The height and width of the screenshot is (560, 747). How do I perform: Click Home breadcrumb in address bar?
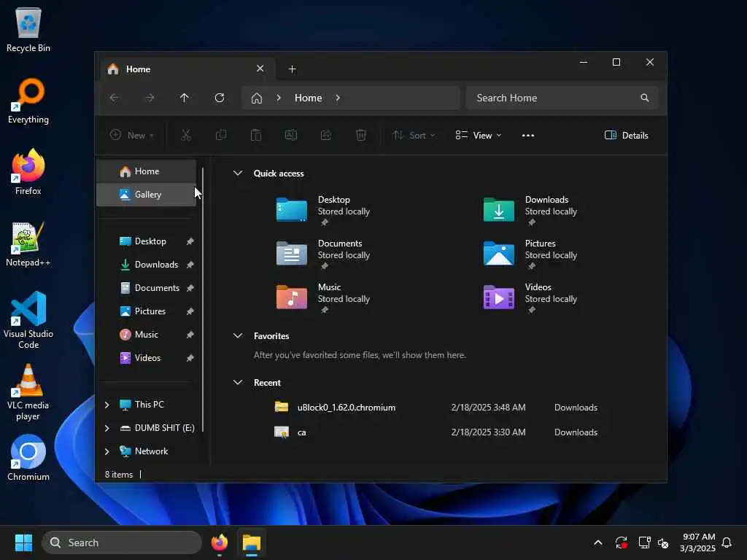point(309,98)
